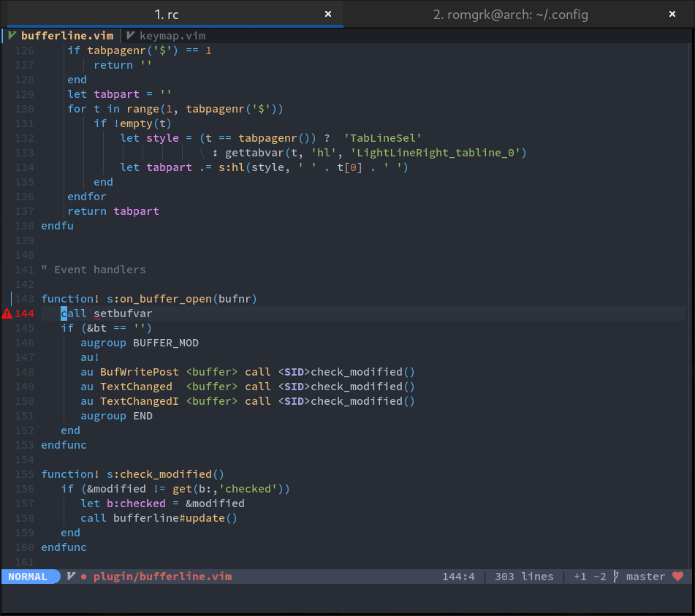Viewport: 695px width, 616px height.
Task: Click 's:hl' call on line 134
Action: point(232,167)
